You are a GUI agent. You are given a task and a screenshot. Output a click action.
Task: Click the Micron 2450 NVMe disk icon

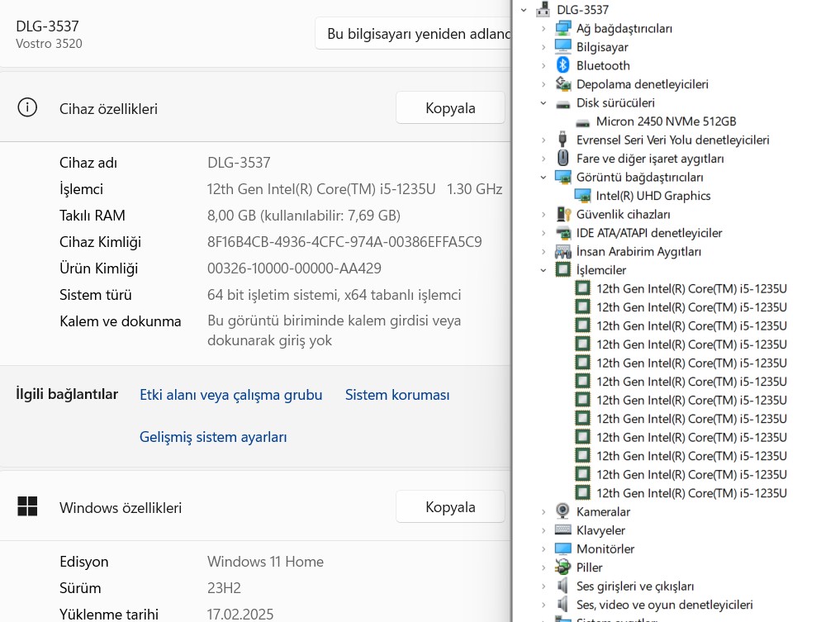[x=583, y=123]
